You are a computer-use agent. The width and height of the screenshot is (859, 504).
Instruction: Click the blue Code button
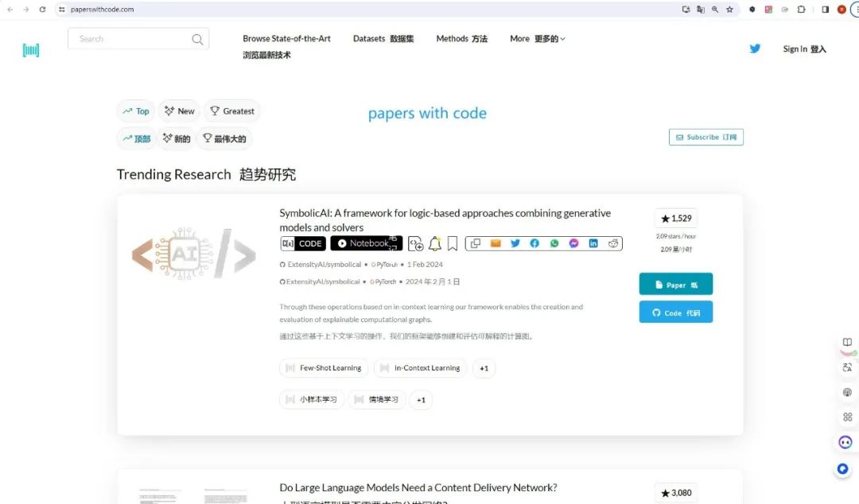pyautogui.click(x=676, y=312)
